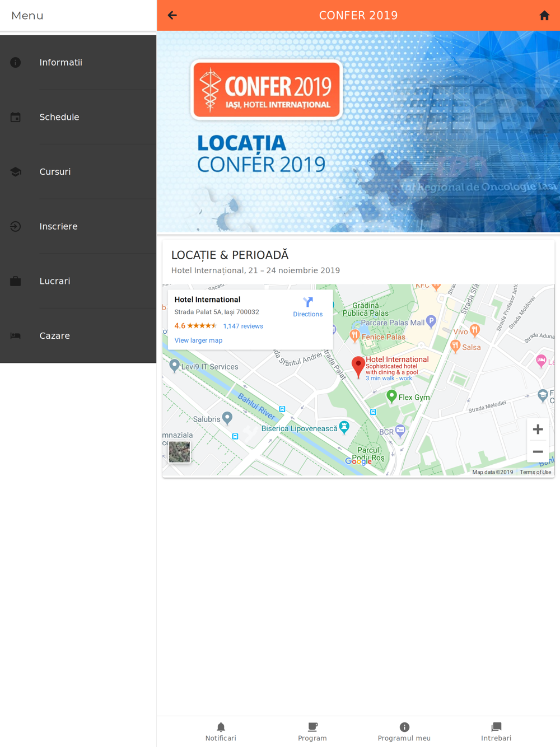Click the Cursuri graduation cap icon
Image resolution: width=560 pixels, height=747 pixels.
point(16,172)
